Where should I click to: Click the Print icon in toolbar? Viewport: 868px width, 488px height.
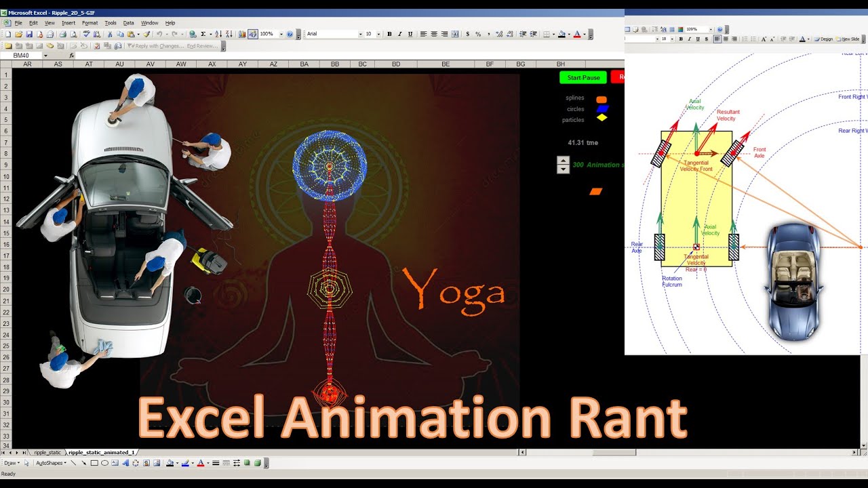[x=62, y=34]
